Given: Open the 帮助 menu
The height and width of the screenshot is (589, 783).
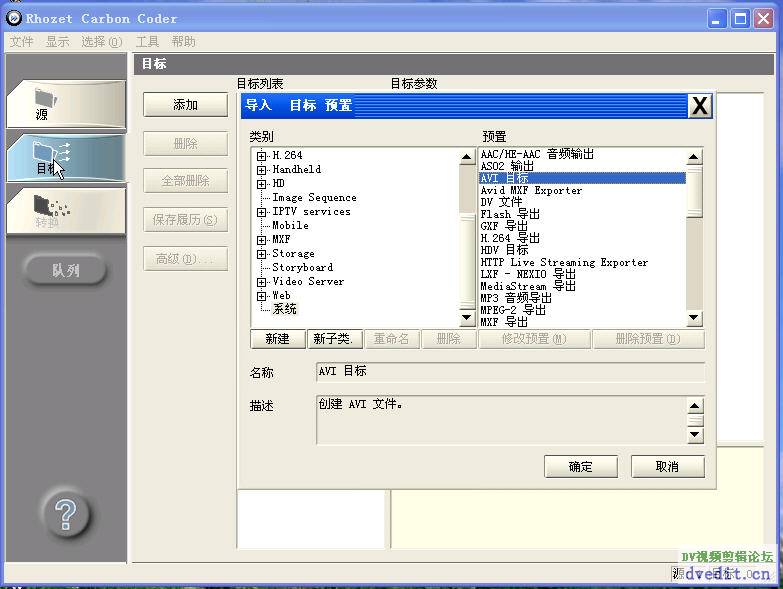Looking at the screenshot, I should (183, 41).
